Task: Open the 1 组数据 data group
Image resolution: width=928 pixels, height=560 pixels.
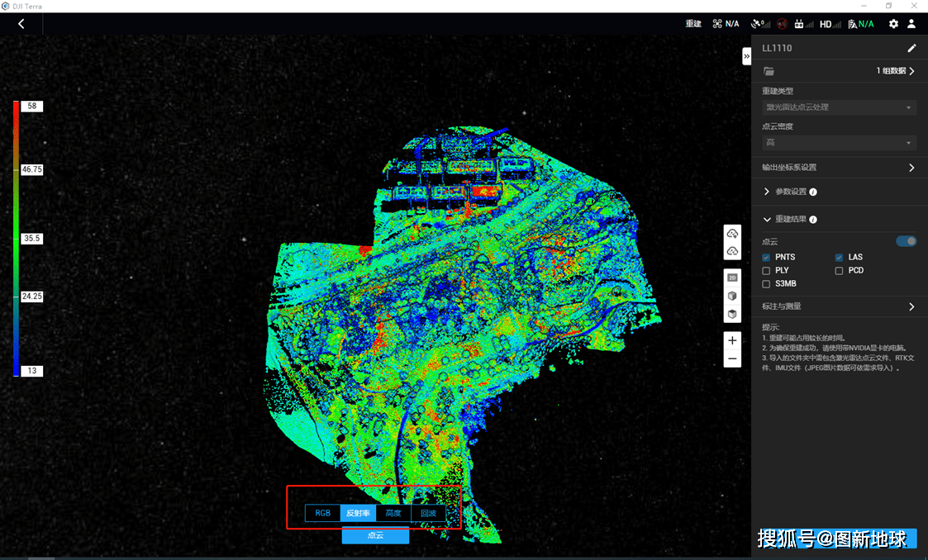Action: (x=896, y=71)
